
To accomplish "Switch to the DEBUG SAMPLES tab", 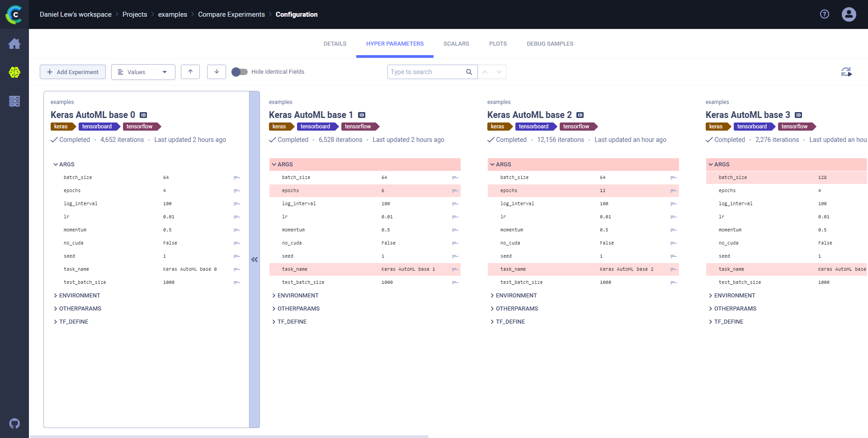I will pyautogui.click(x=550, y=44).
